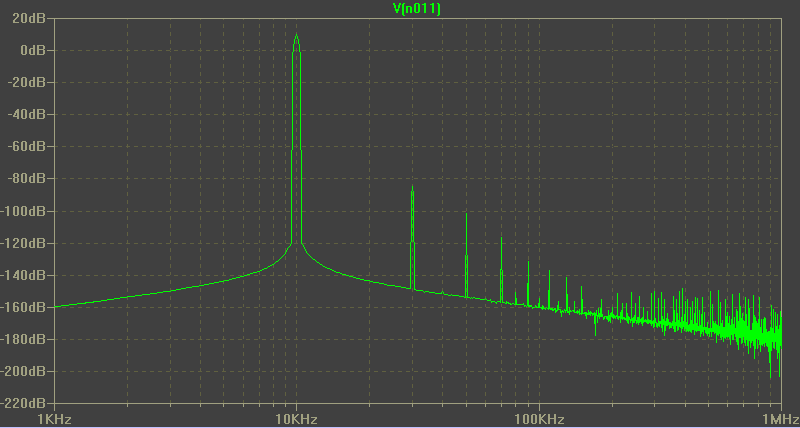Screen dimensions: 800x428
Task: Click the 1MHz frequency axis label
Action: coord(781,419)
